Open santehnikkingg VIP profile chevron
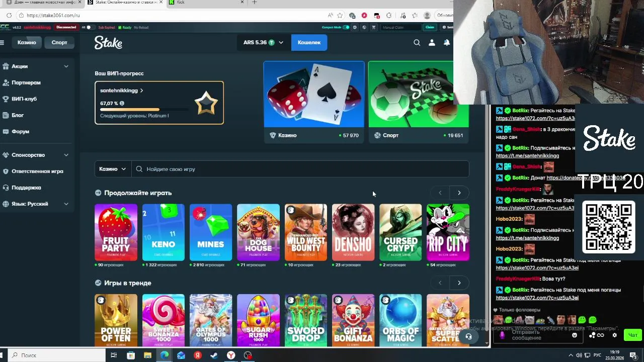The image size is (644, 362). [x=141, y=90]
